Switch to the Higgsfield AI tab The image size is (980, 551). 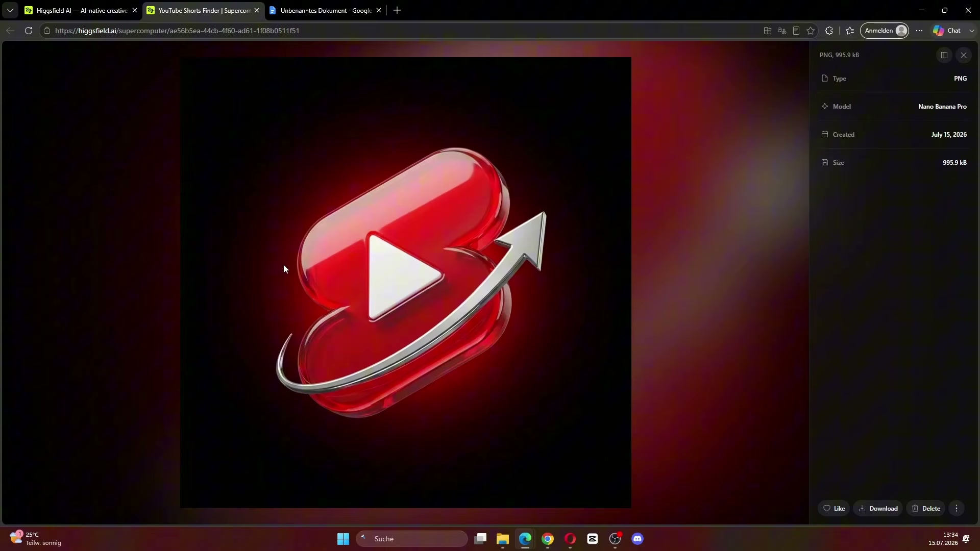pos(82,10)
